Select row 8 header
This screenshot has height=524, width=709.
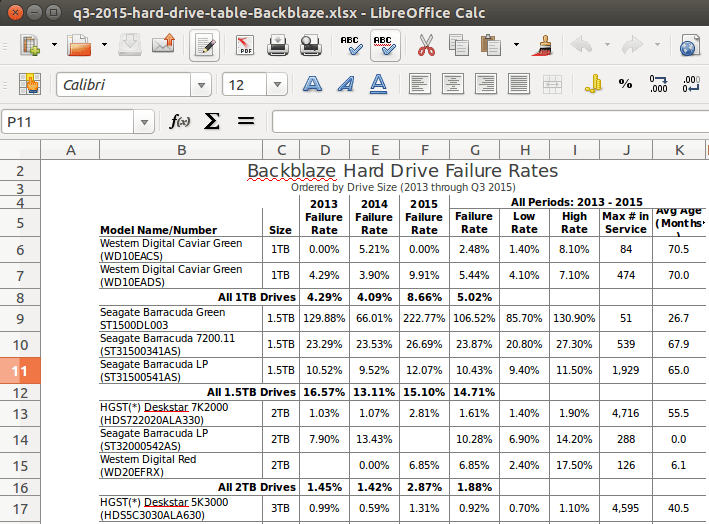20,298
